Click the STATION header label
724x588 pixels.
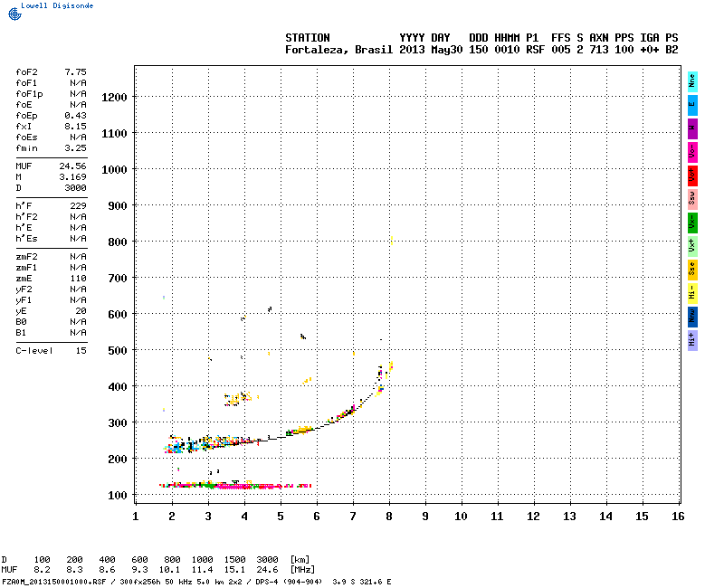[x=308, y=38]
